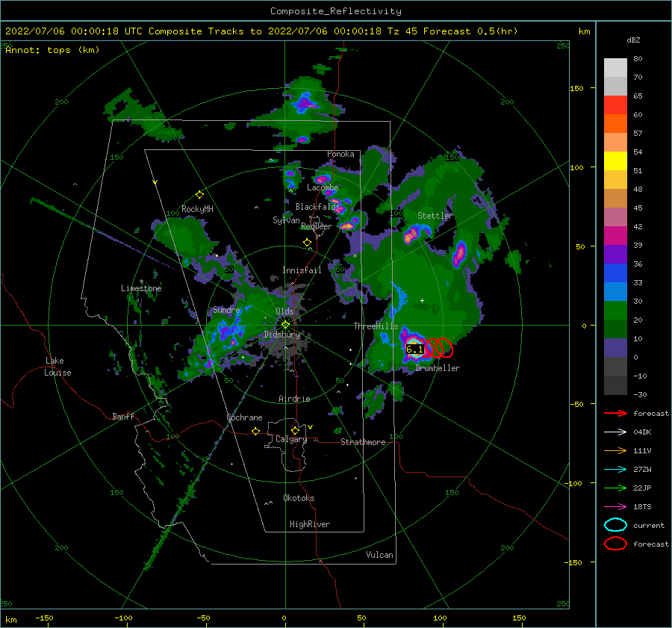Click the Strathmore city label
Screen dimensions: 672x628
[363, 442]
